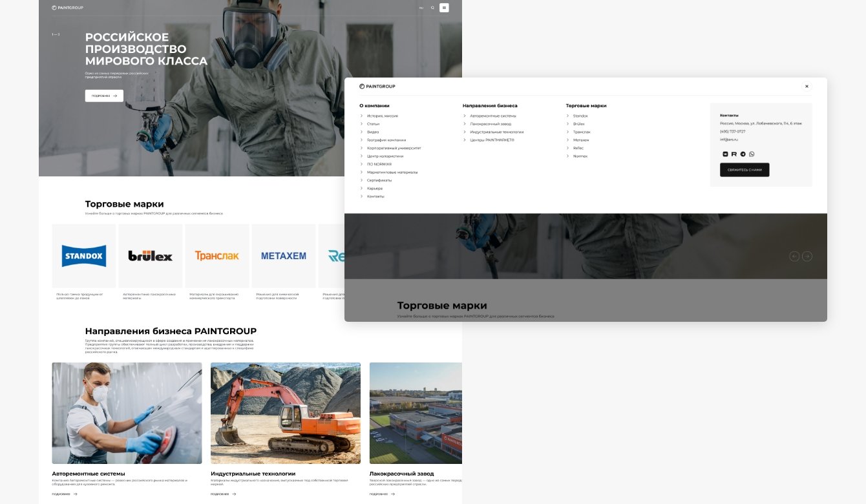Open Корпоративный университет in the menu
The height and width of the screenshot is (504, 866).
coord(394,148)
